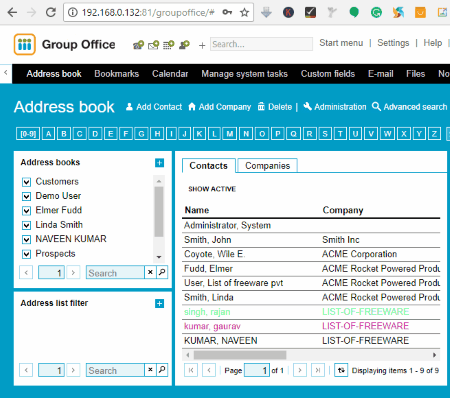Click the contacts Page number field

[x=257, y=370]
